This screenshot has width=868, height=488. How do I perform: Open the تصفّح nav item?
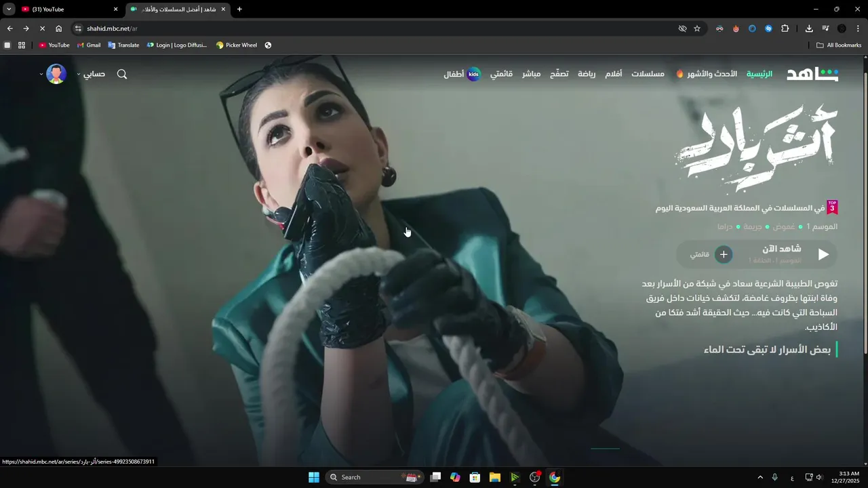[x=559, y=74]
